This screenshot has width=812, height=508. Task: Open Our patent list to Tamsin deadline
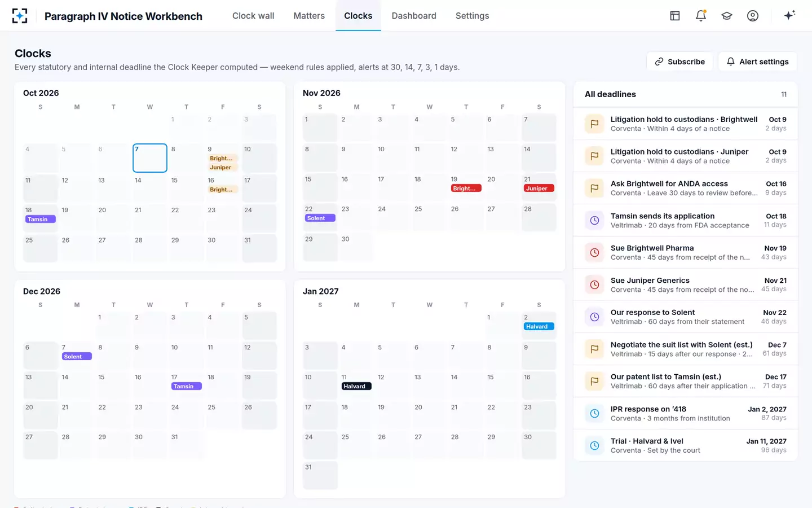(x=685, y=381)
